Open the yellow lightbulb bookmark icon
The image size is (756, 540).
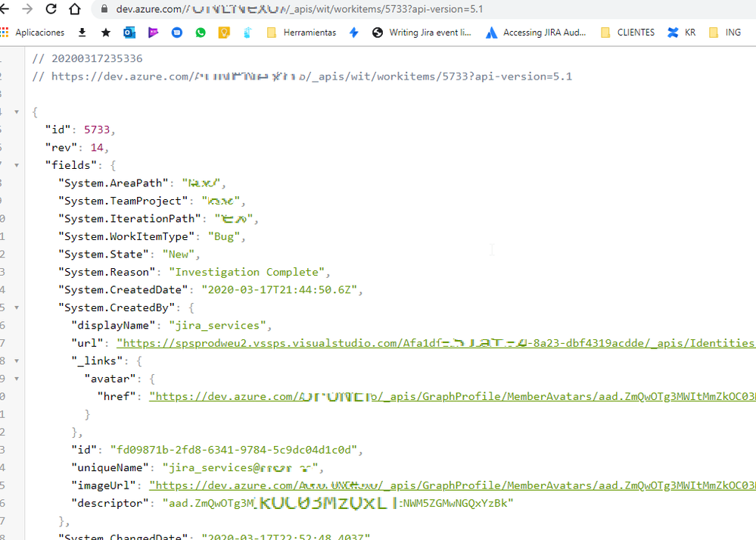[224, 33]
